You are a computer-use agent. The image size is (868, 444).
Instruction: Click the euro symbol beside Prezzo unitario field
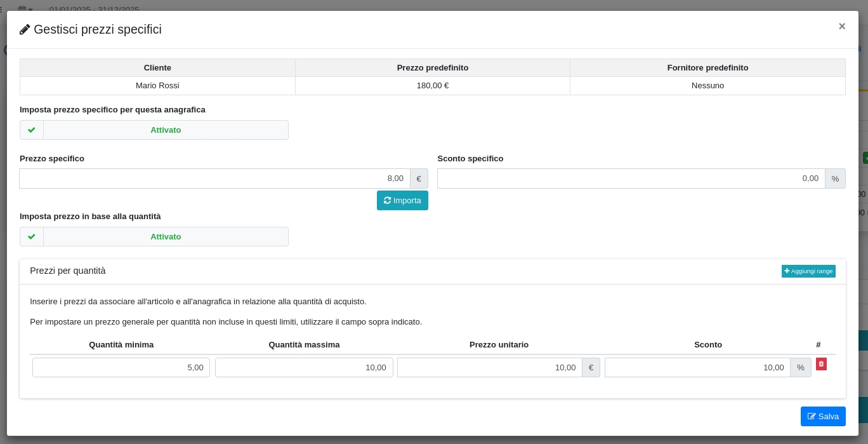tap(591, 368)
